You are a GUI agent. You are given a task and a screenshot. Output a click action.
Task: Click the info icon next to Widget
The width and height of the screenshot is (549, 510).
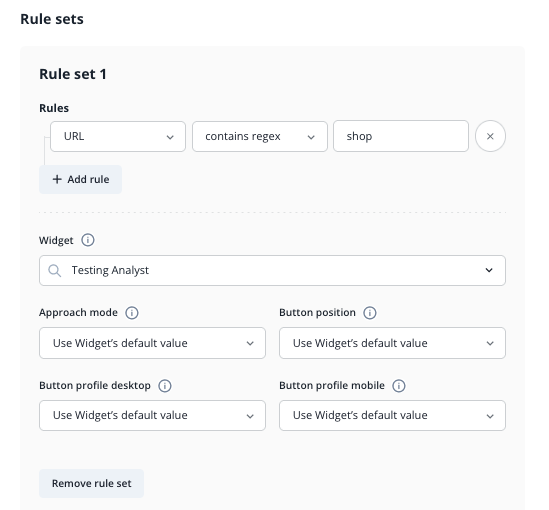pos(88,240)
